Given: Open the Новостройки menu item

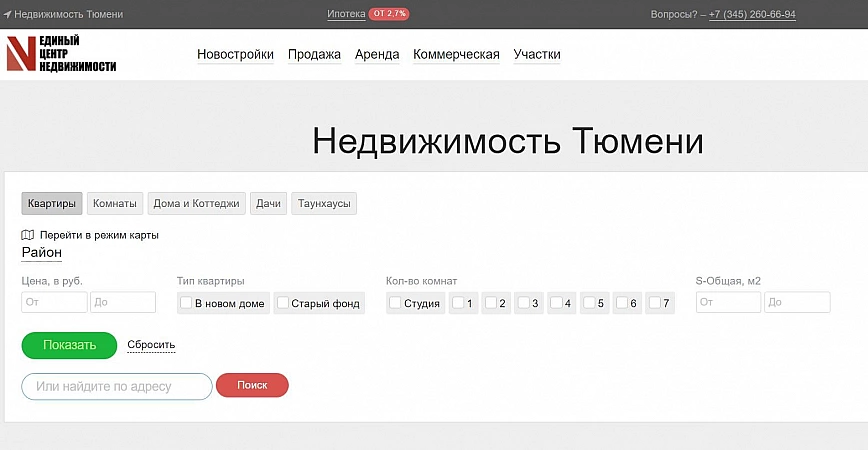Looking at the screenshot, I should coord(235,55).
